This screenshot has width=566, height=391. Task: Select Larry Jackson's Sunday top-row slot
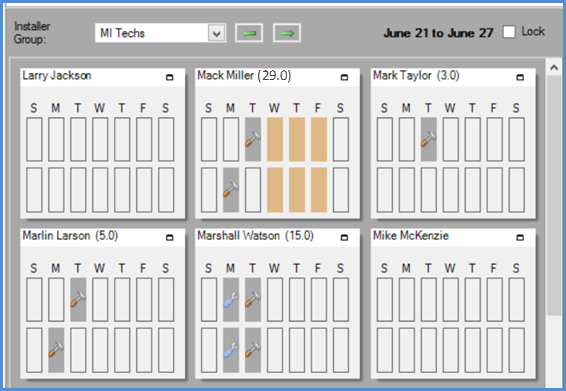pos(34,139)
